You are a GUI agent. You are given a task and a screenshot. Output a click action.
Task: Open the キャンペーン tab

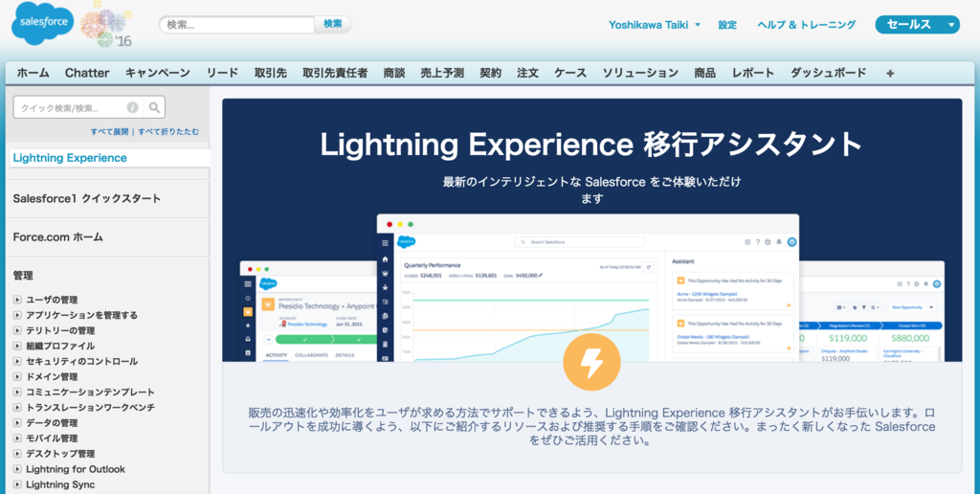click(158, 73)
